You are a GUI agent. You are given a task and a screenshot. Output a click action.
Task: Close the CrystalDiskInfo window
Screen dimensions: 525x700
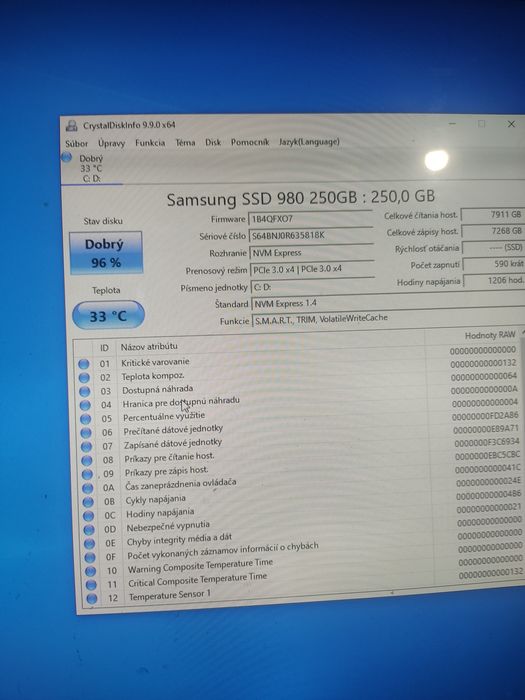(511, 124)
